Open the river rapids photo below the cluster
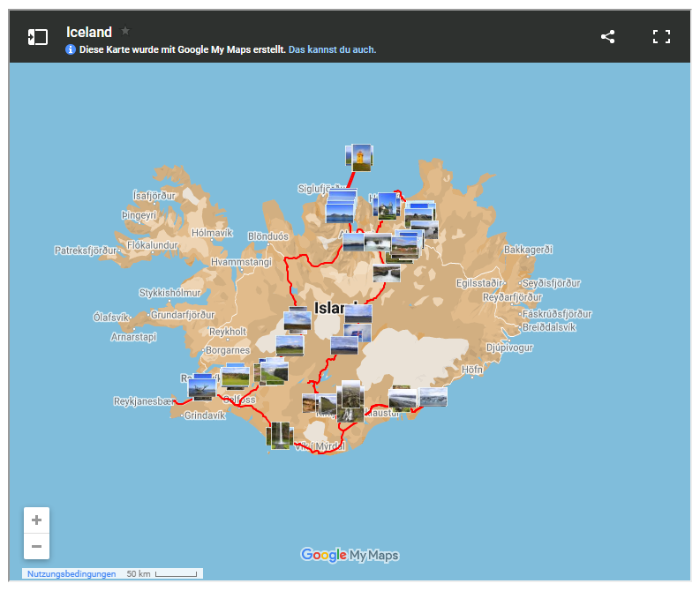700x591 pixels. coord(387,273)
